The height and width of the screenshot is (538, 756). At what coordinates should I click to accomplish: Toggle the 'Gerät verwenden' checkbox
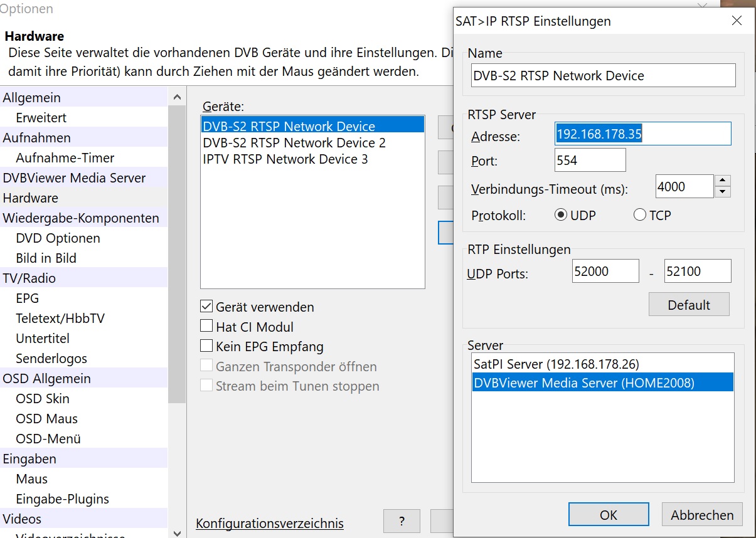[206, 307]
